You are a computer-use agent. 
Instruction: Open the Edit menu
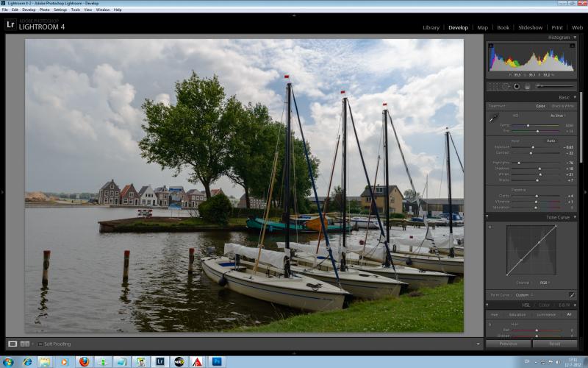pyautogui.click(x=15, y=10)
